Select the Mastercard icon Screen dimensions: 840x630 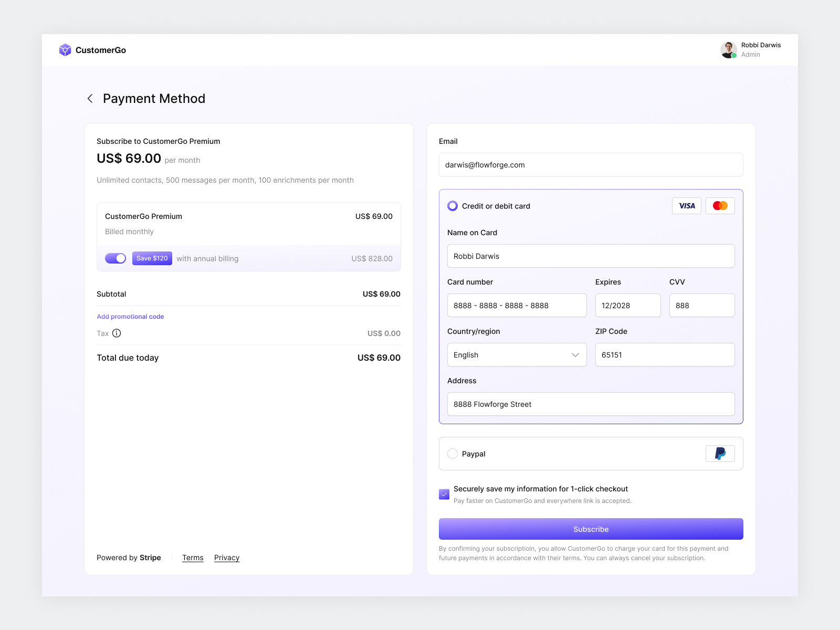720,206
